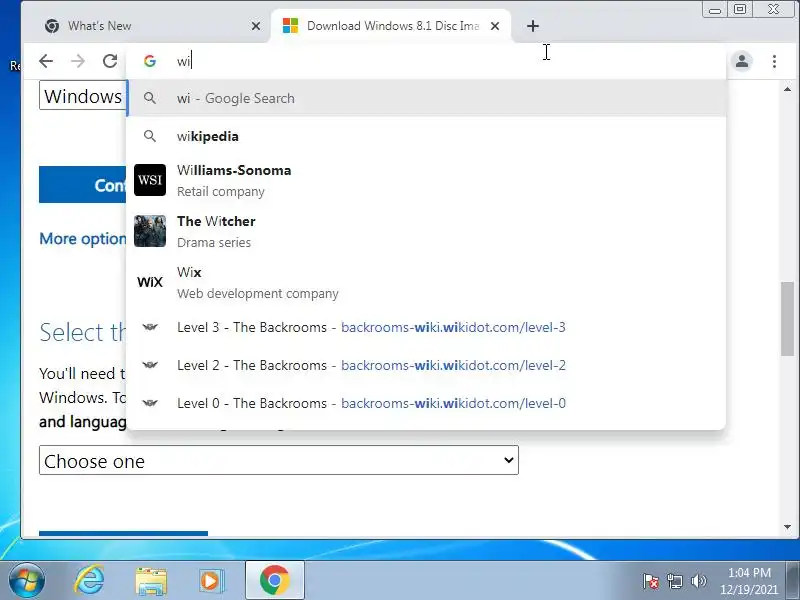This screenshot has width=800, height=600.
Task: Click the wikidot icon next to Level 2
Action: click(x=149, y=365)
